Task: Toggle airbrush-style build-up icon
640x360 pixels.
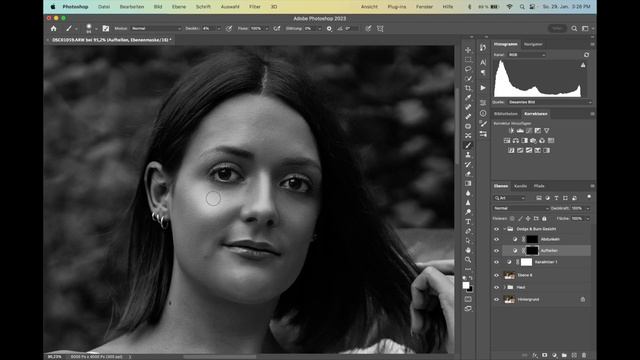Action: click(x=277, y=29)
